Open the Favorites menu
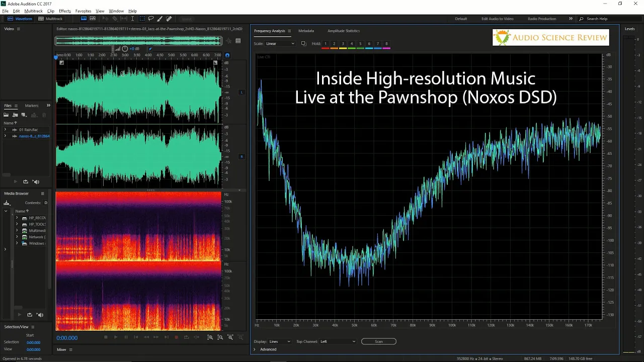Viewport: 644px width, 362px height. [x=83, y=11]
